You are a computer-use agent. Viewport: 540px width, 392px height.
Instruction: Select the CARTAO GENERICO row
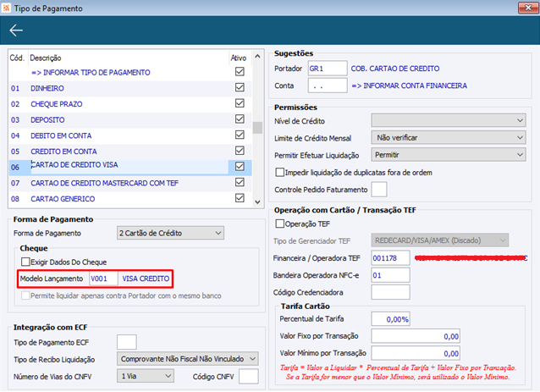(x=130, y=199)
